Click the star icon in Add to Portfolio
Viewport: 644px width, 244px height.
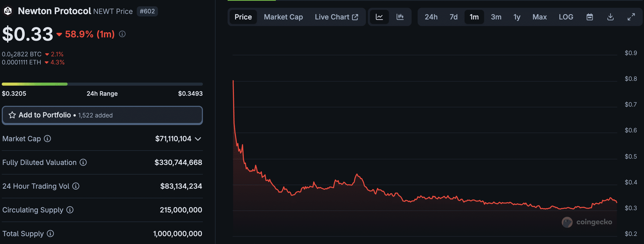coord(12,115)
